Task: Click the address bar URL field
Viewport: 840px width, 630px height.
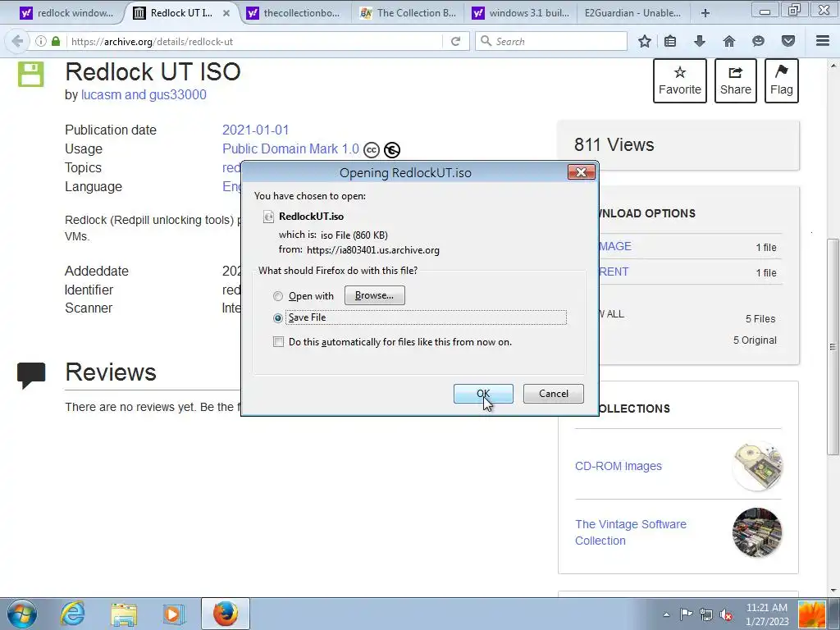Action: click(x=256, y=41)
